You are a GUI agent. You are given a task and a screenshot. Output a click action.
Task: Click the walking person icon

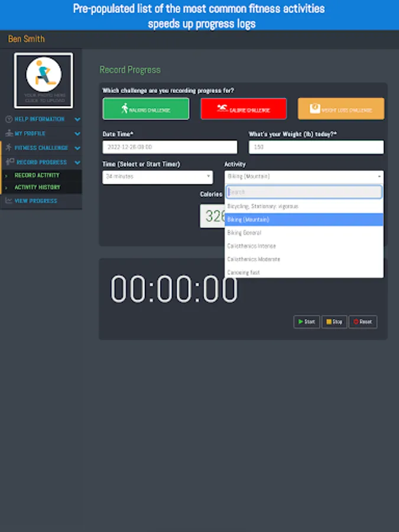pos(125,108)
